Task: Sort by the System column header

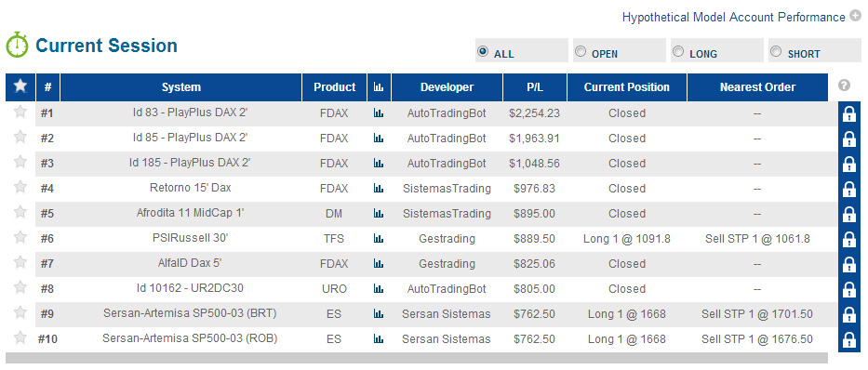Action: [x=181, y=86]
